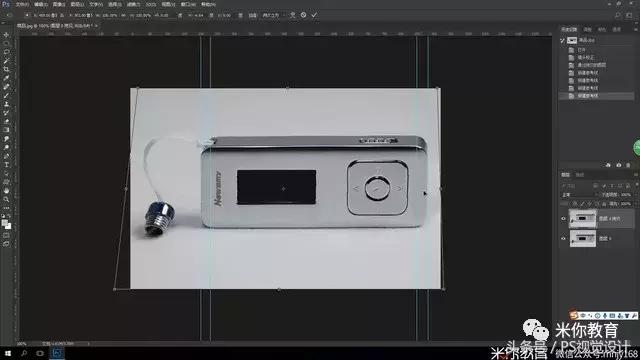Select the Healing Brush tool

6,87
